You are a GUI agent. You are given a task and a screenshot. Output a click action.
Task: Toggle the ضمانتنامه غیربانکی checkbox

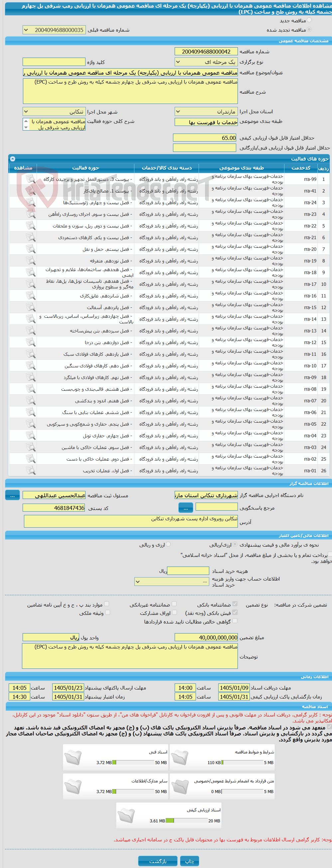tap(174, 604)
